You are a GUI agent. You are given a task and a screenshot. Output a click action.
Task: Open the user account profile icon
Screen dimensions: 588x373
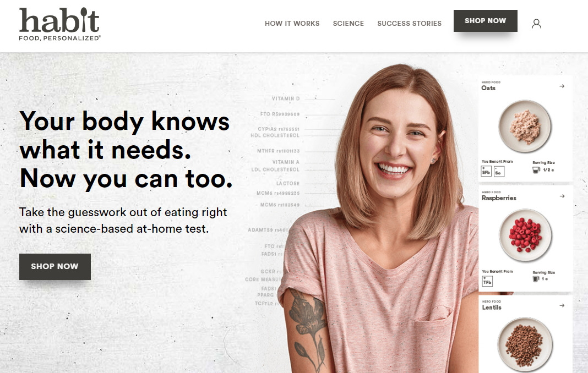point(536,24)
